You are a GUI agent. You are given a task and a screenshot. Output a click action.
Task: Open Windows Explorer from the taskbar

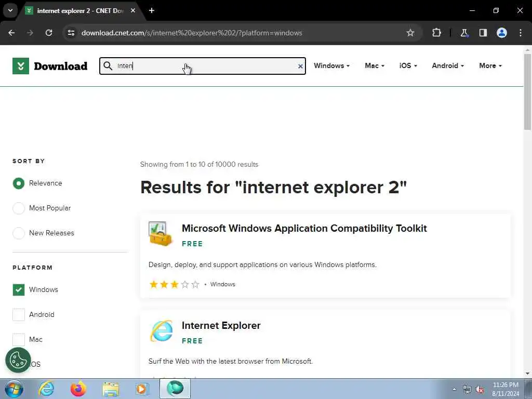pyautogui.click(x=111, y=389)
